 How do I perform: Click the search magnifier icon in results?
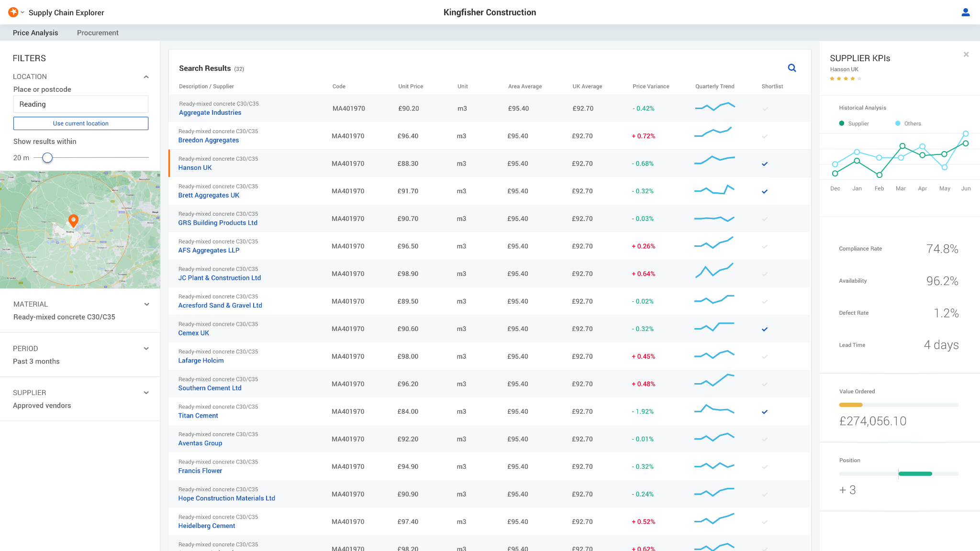point(792,68)
